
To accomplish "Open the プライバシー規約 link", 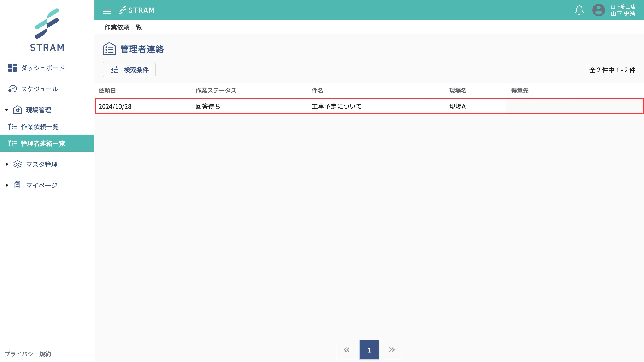I will (28, 354).
